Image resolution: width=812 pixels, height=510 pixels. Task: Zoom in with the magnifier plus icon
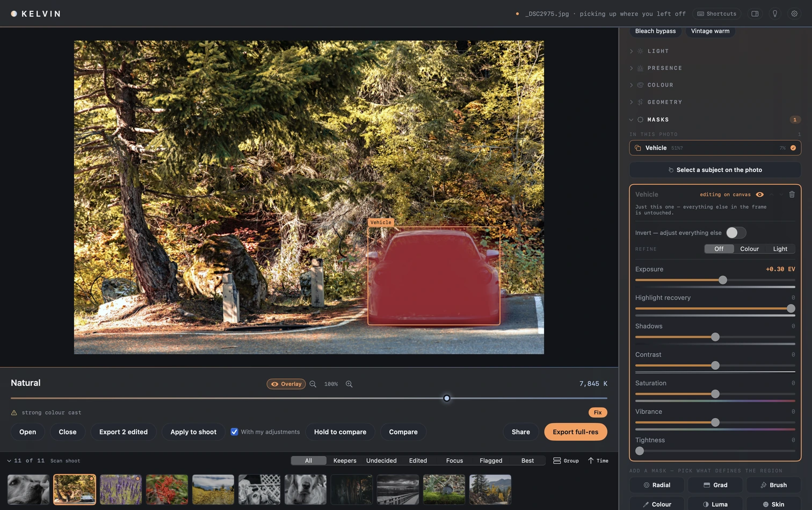coord(349,384)
